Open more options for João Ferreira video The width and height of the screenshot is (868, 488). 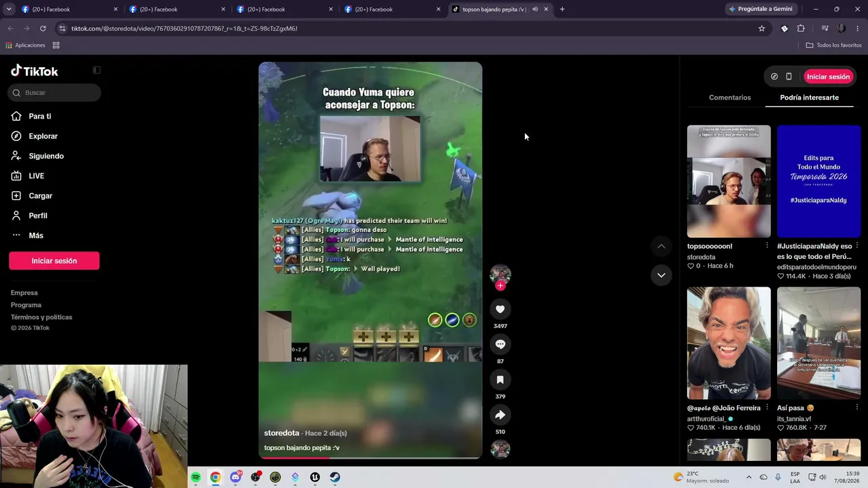point(767,407)
